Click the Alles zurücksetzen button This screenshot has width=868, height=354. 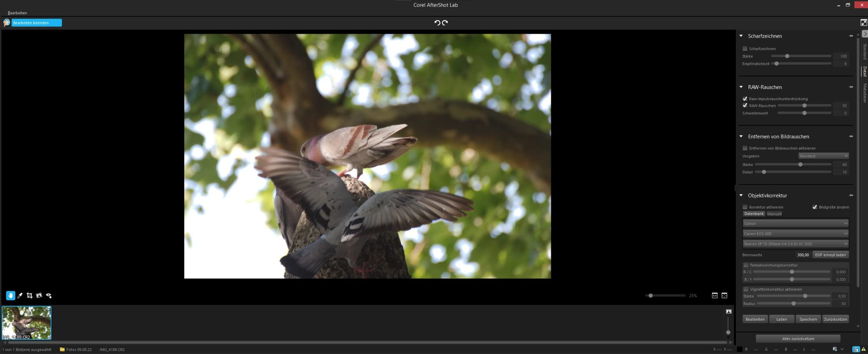click(798, 339)
